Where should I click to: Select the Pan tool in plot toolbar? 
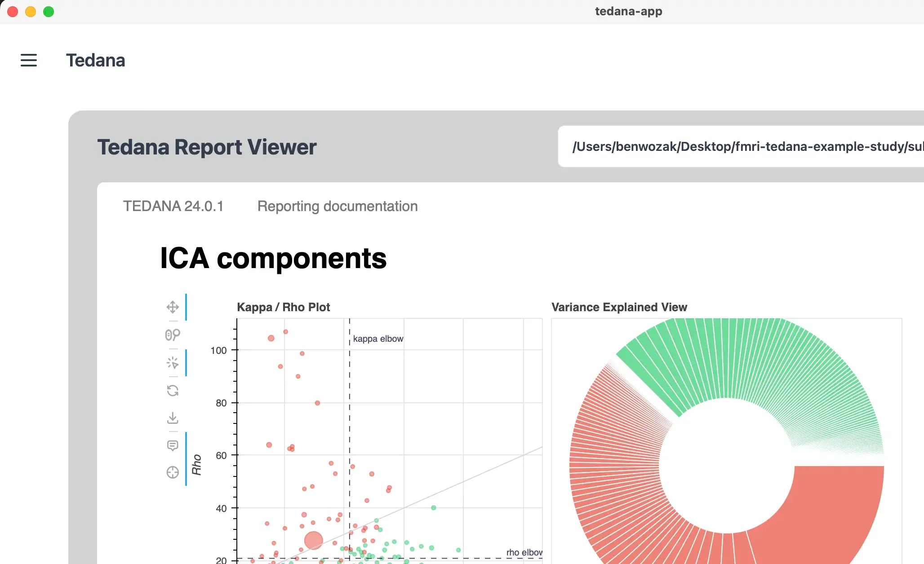point(173,307)
